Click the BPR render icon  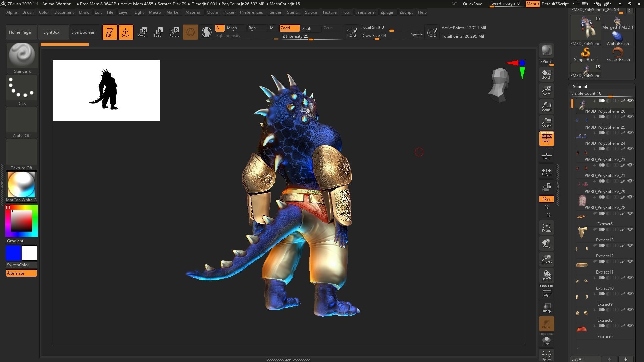coord(546,51)
